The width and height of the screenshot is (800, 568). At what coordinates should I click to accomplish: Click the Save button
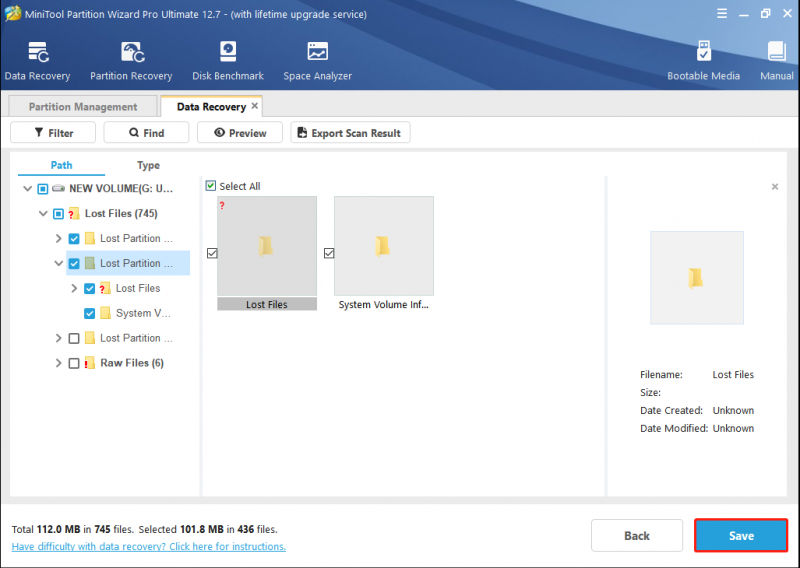741,535
